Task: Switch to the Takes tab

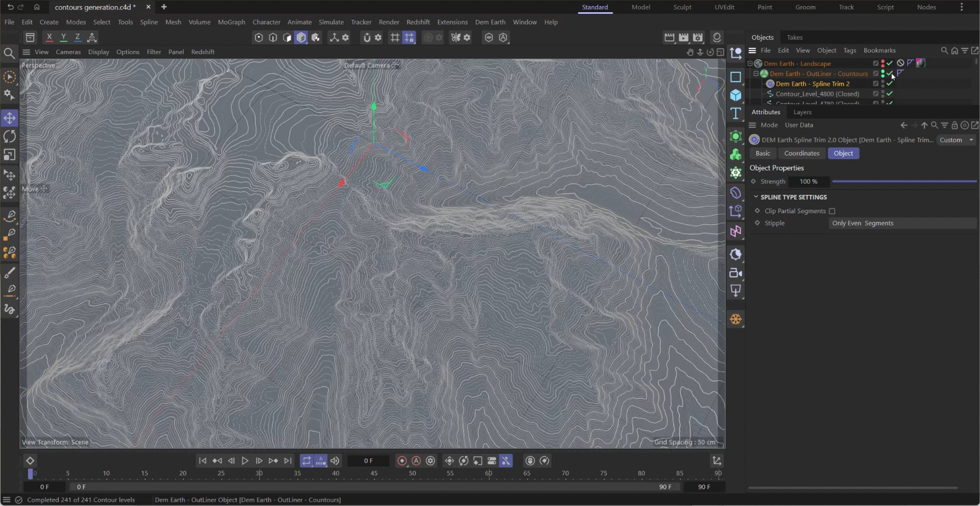Action: click(x=794, y=38)
